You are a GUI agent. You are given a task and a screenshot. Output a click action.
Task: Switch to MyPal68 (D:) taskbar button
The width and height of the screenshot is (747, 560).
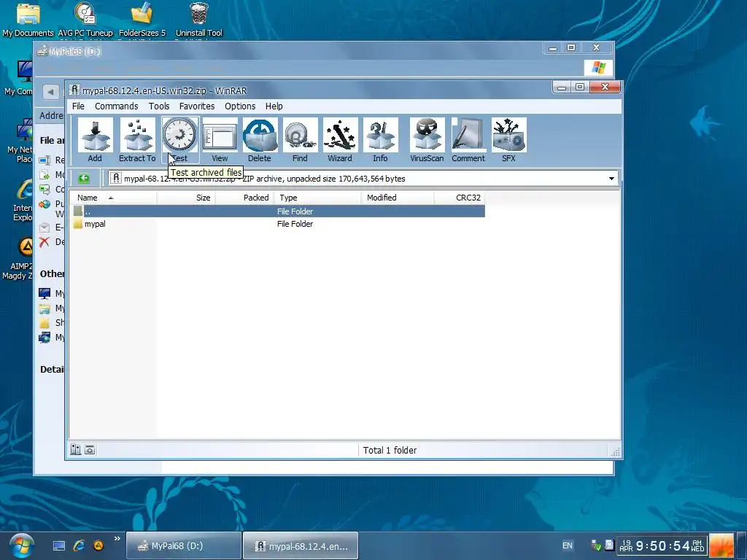[x=183, y=545]
